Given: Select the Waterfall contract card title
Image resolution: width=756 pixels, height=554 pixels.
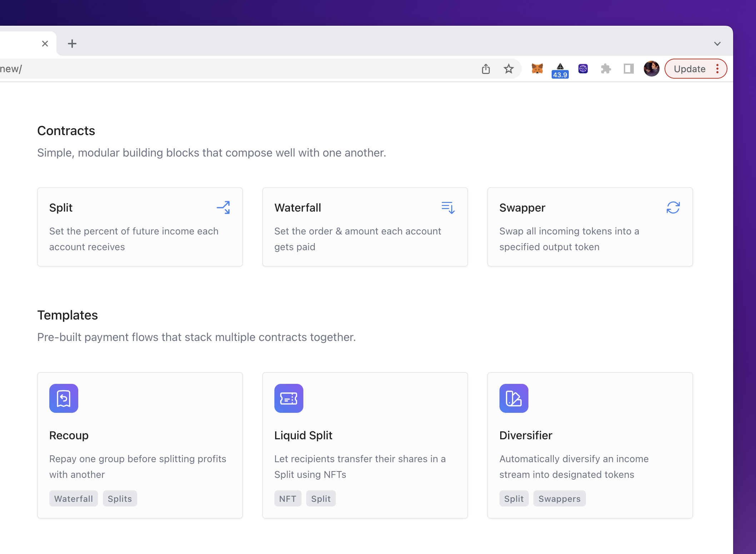Looking at the screenshot, I should click(298, 208).
